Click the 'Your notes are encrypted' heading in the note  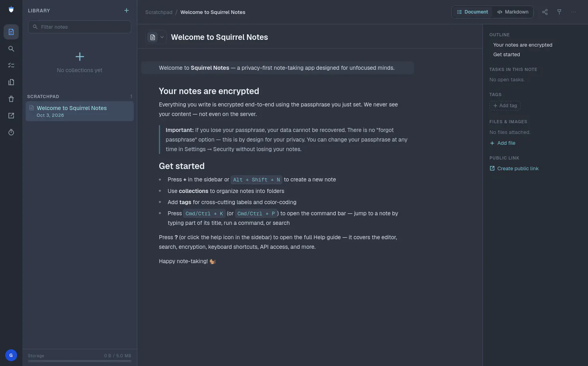click(x=209, y=91)
